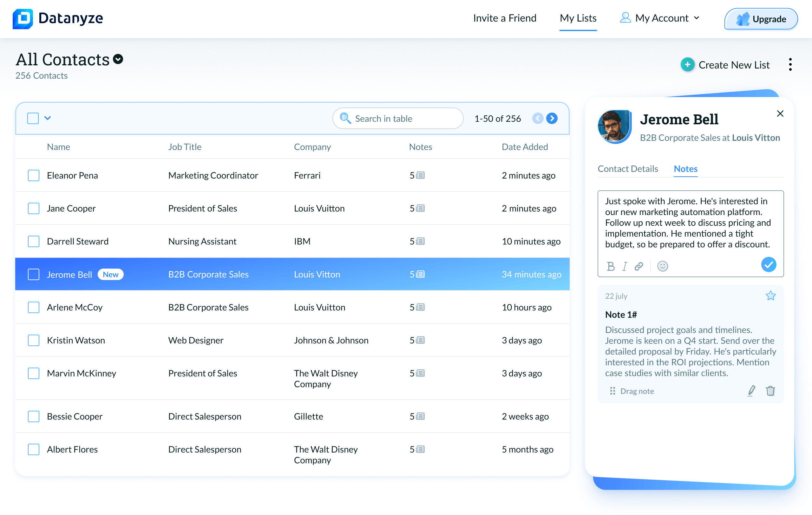The height and width of the screenshot is (515, 812).
Task: Click the green plus Create New List icon
Action: 687,64
